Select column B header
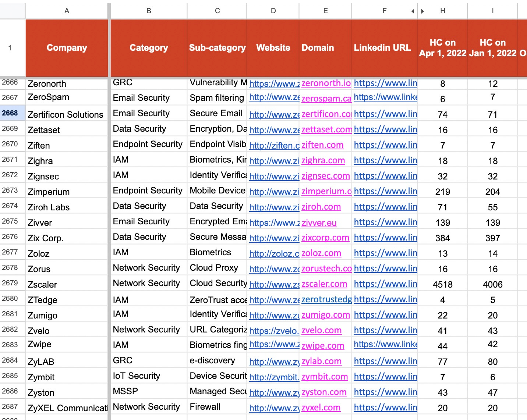 [149, 11]
